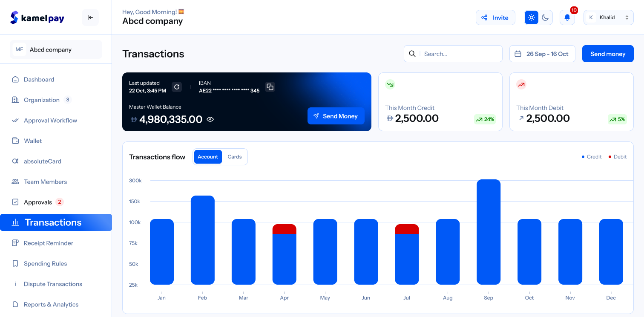Collapse the sidebar with the arrow icon

(90, 17)
